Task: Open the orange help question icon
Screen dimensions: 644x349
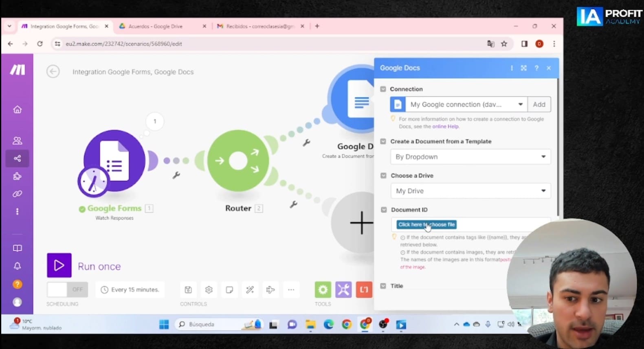Action: pos(17,284)
